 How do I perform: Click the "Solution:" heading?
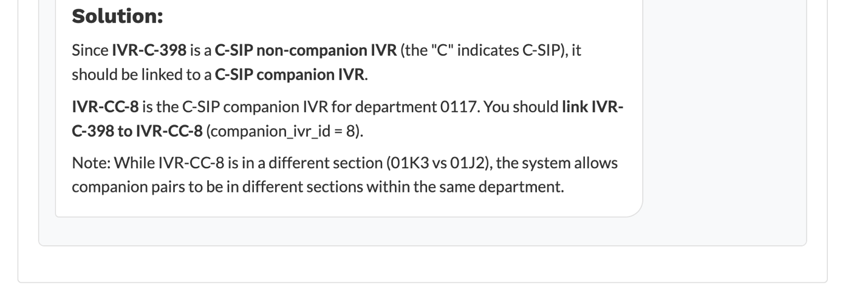click(x=117, y=16)
